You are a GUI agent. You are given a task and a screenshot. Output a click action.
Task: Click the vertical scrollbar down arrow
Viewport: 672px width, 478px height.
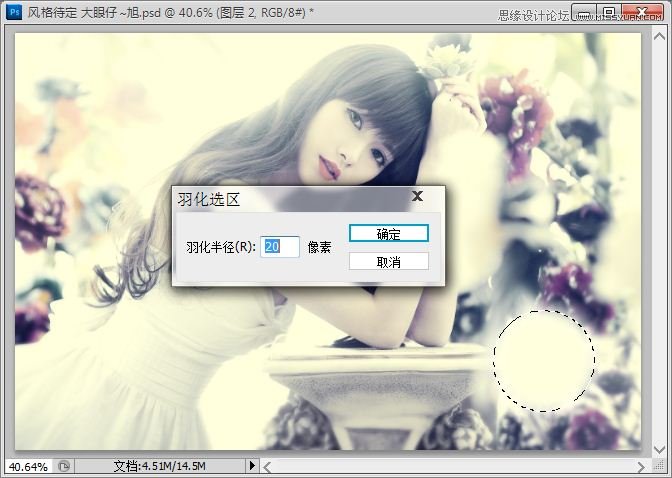pyautogui.click(x=659, y=449)
